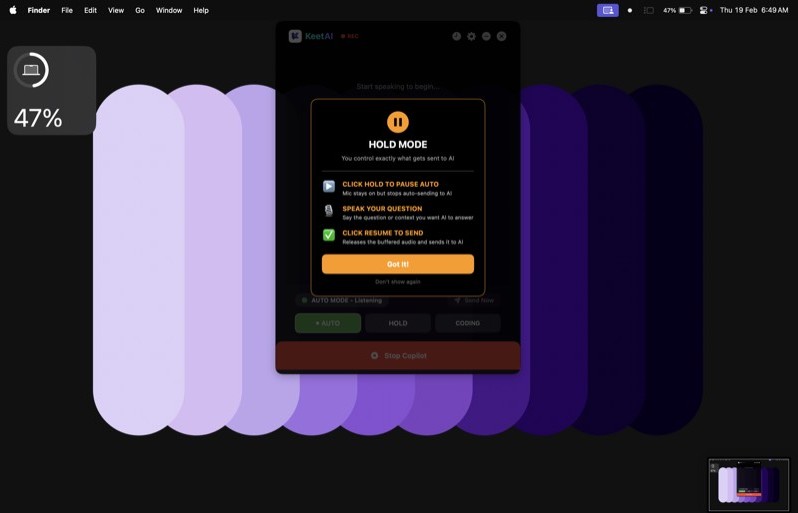Click the play icon beside Click Hold to Pause
This screenshot has width=798, height=513.
point(329,186)
